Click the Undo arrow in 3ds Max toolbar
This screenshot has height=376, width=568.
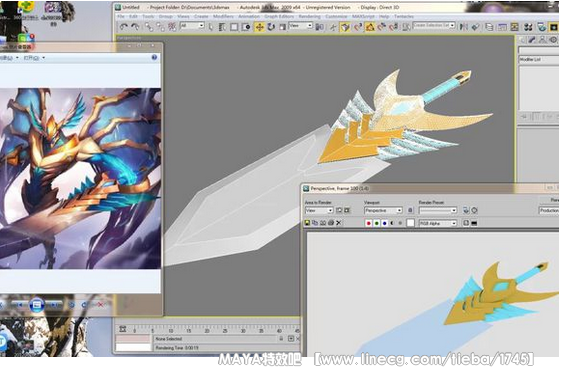point(124,27)
